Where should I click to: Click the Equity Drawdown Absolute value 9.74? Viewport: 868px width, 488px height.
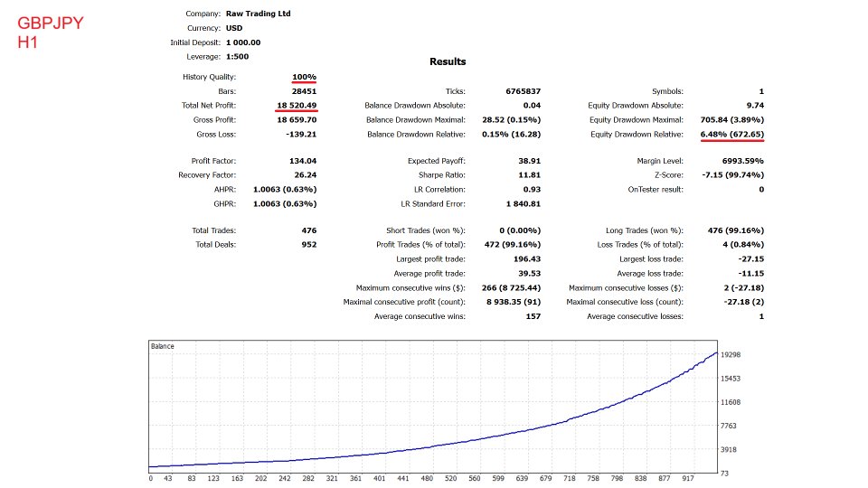(x=755, y=105)
